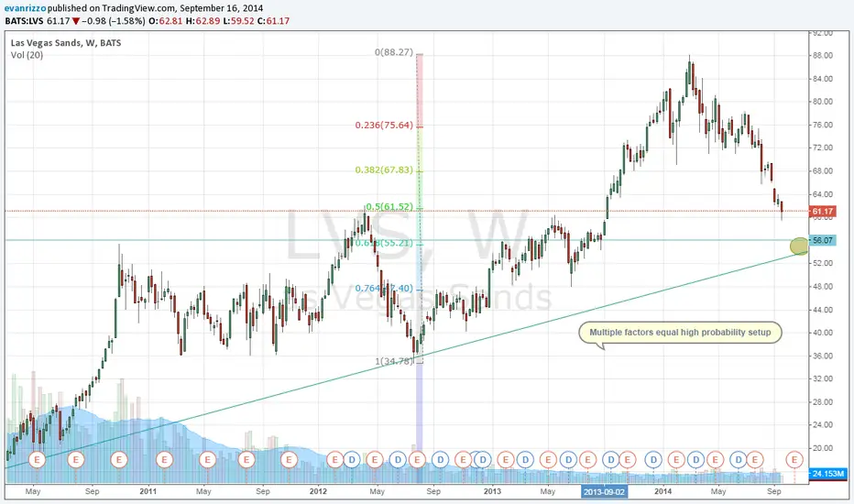Click the Las Vegas Sands, W, BATS chart title
The width and height of the screenshot is (854, 504).
66,43
